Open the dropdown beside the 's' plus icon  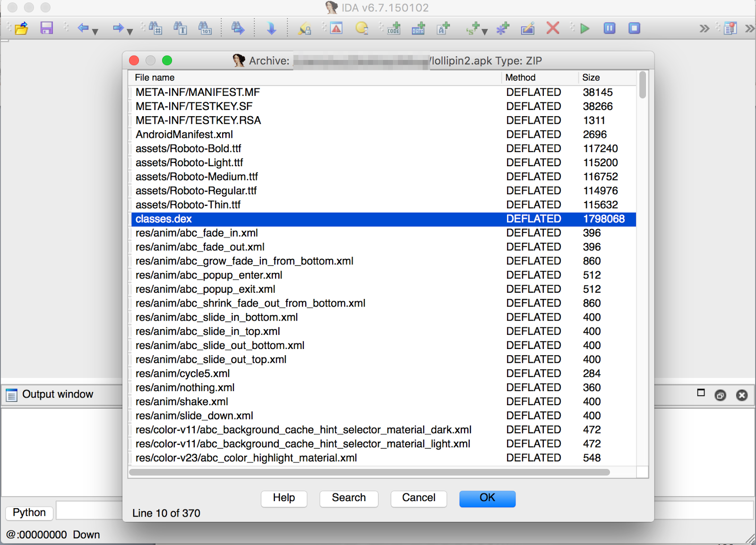[x=484, y=32]
